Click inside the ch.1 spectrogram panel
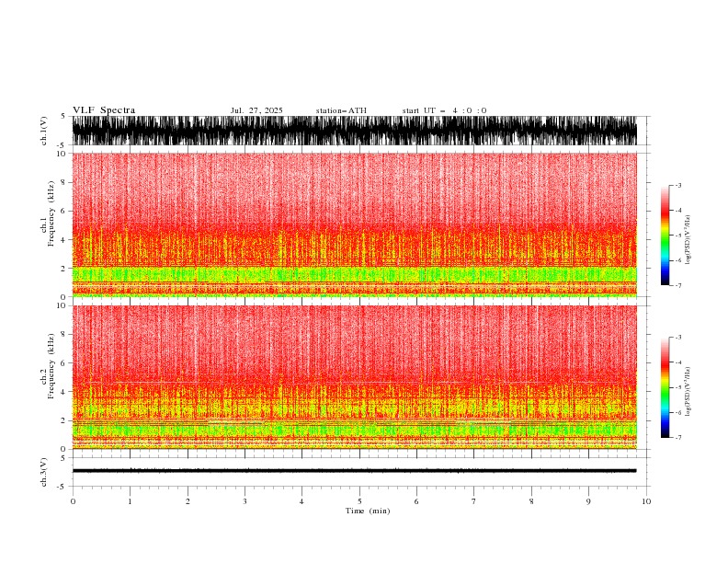The height and width of the screenshot is (563, 728). [354, 224]
